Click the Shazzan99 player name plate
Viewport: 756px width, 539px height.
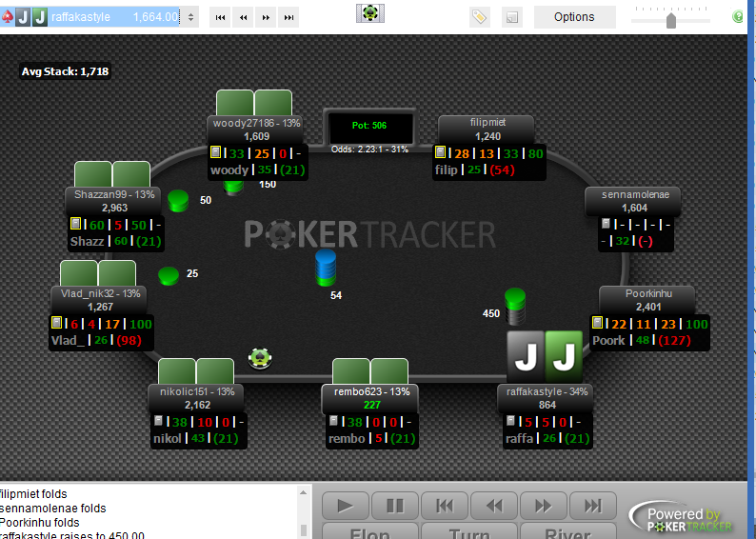pyautogui.click(x=114, y=201)
